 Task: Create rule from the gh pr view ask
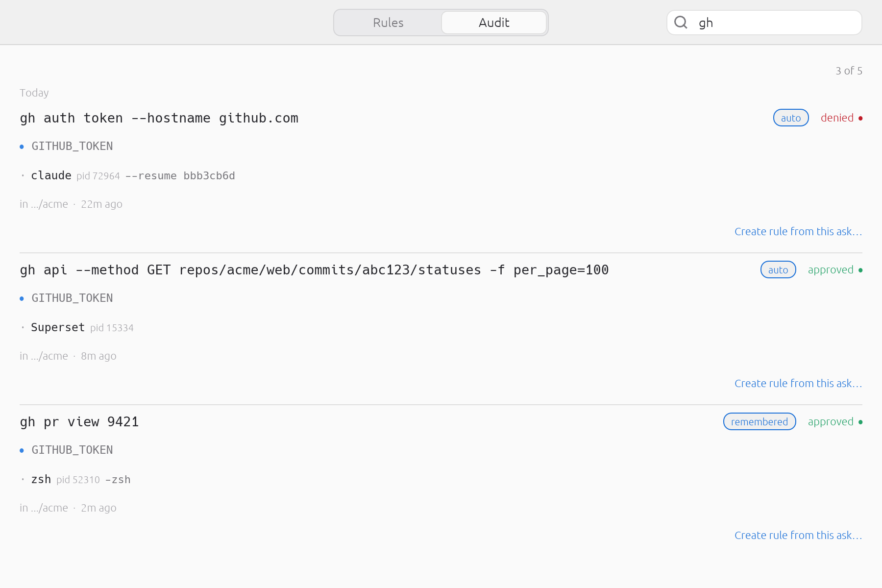coord(798,535)
